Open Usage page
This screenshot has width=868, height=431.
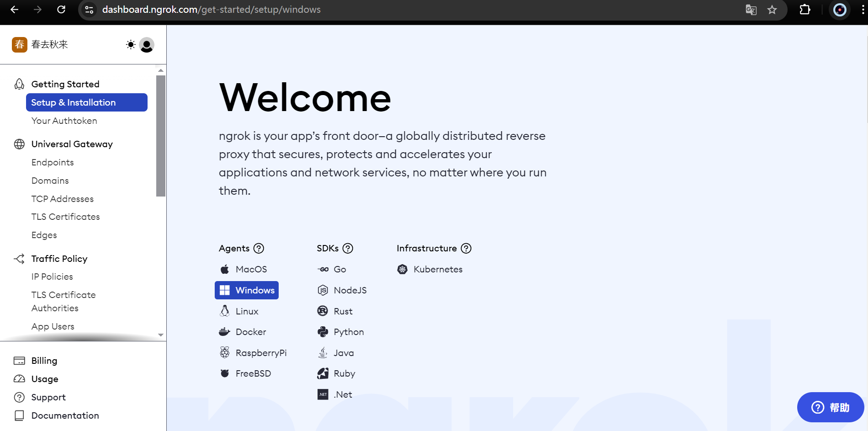click(x=45, y=379)
